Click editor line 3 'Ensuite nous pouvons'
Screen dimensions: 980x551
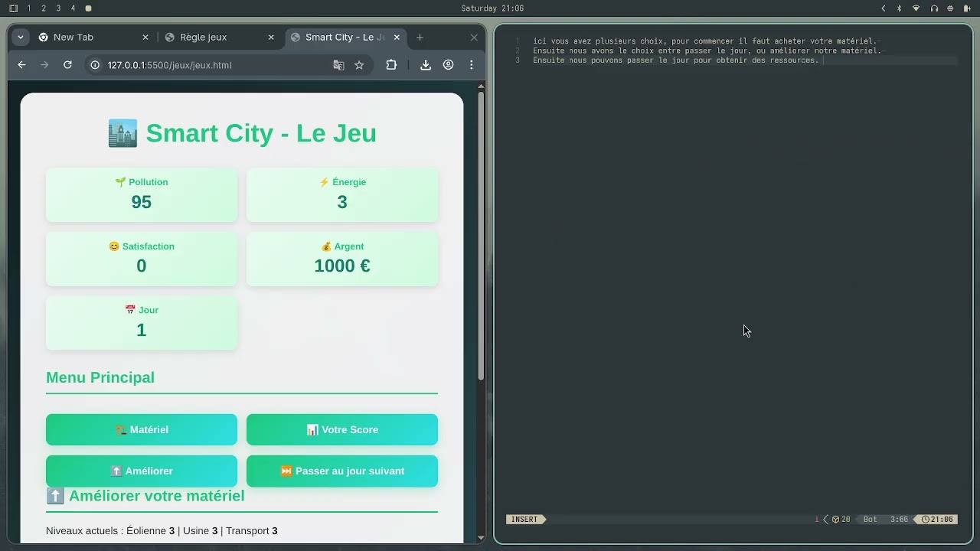pyautogui.click(x=676, y=60)
